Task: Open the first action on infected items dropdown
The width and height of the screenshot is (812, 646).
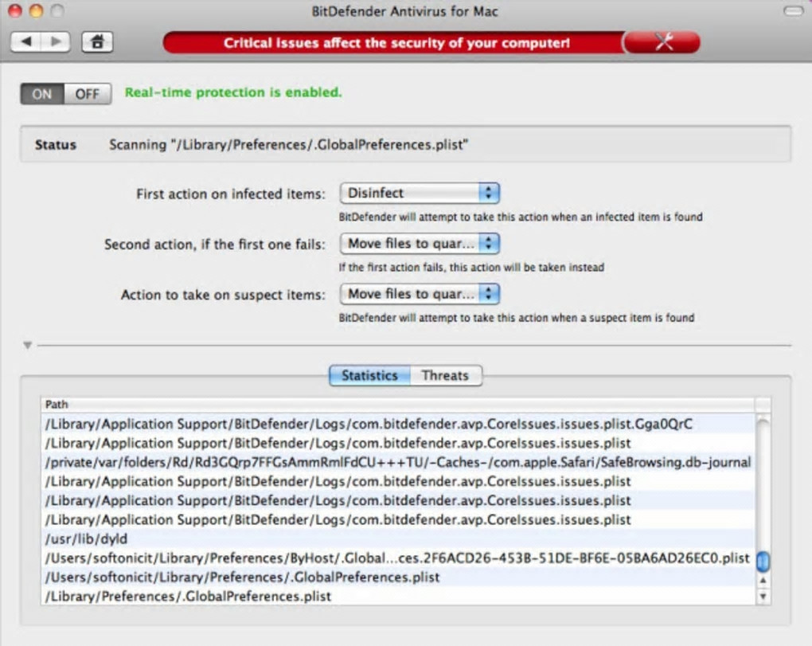Action: [420, 194]
